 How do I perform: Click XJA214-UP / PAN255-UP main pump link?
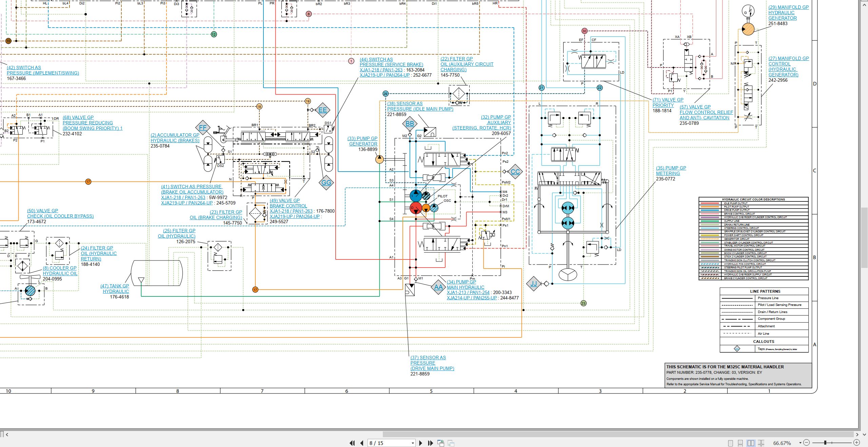pyautogui.click(x=472, y=298)
